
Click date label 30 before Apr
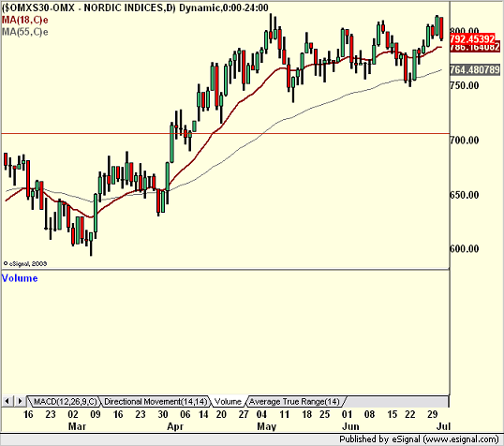[x=163, y=414]
